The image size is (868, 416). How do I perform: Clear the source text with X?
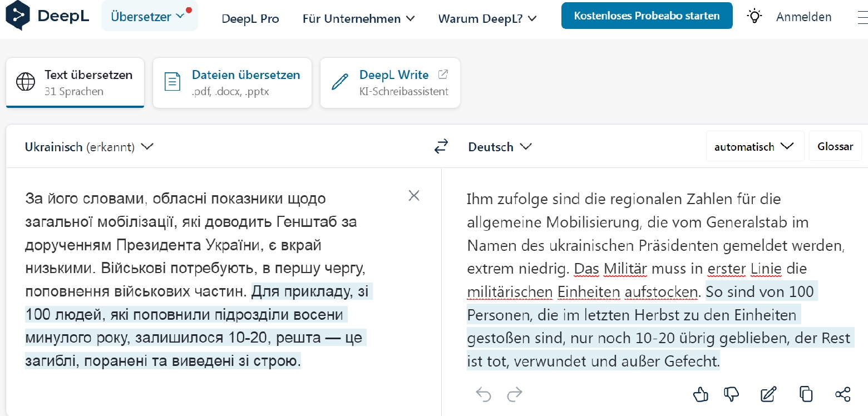tap(414, 196)
